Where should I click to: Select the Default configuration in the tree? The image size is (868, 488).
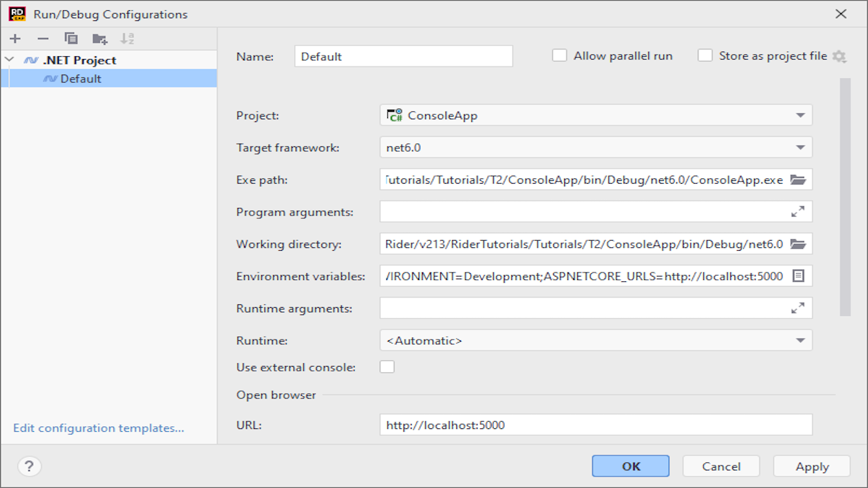[81, 79]
